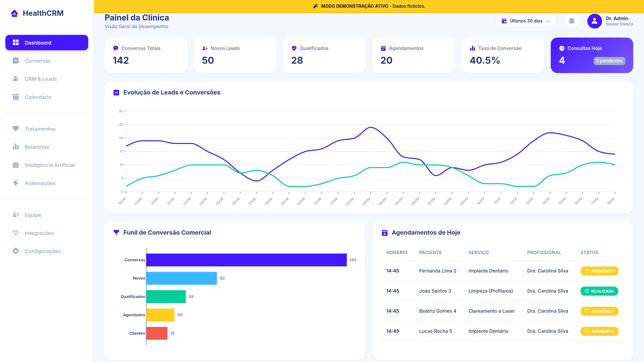Click the Tratamentos heart icon
The image size is (644, 362).
[16, 129]
